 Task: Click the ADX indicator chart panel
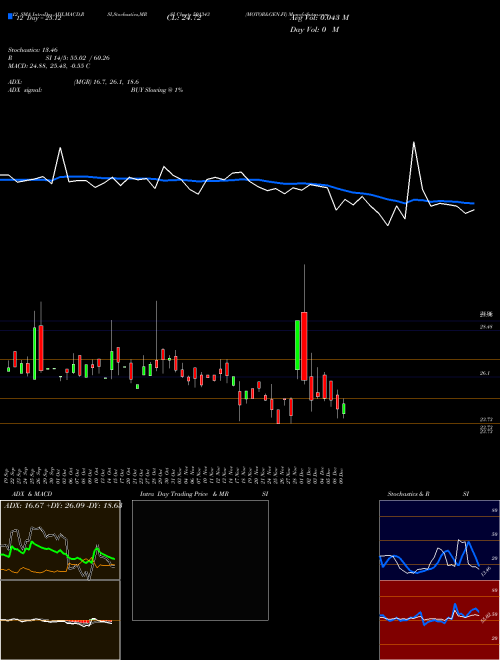[60, 540]
